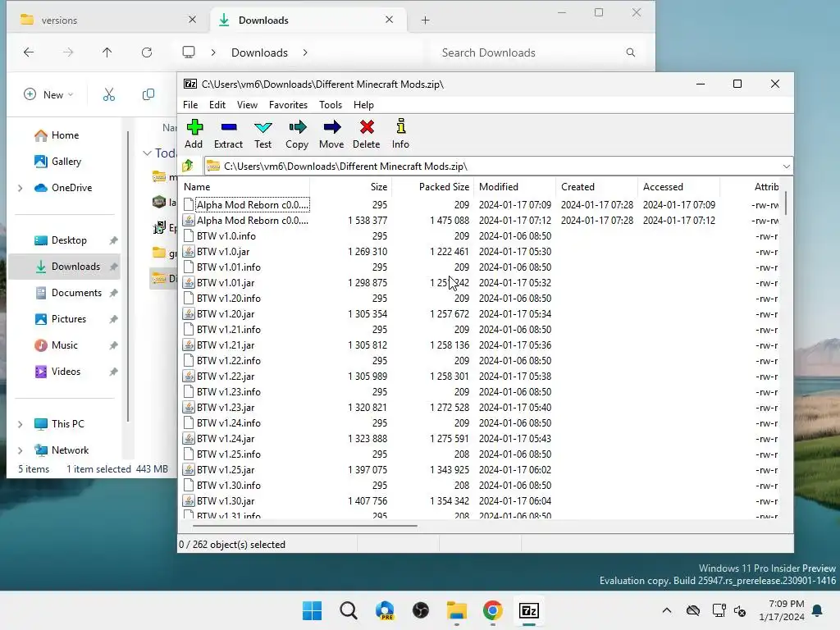This screenshot has width=840, height=630.
Task: Sort by the Packed Size column header
Action: 433,187
